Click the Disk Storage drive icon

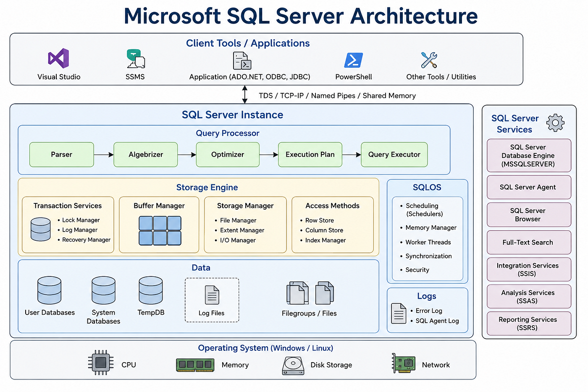(x=293, y=366)
